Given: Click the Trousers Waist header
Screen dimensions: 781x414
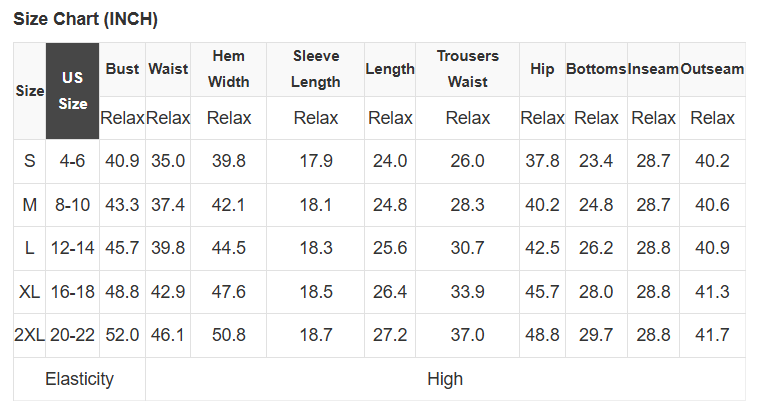Looking at the screenshot, I should coord(467,69).
